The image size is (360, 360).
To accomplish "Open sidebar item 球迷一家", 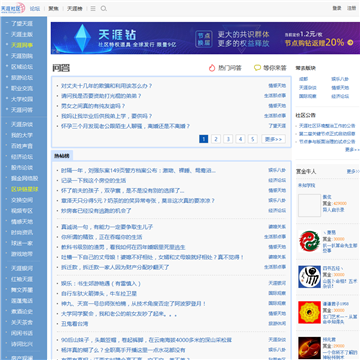I will [22, 243].
